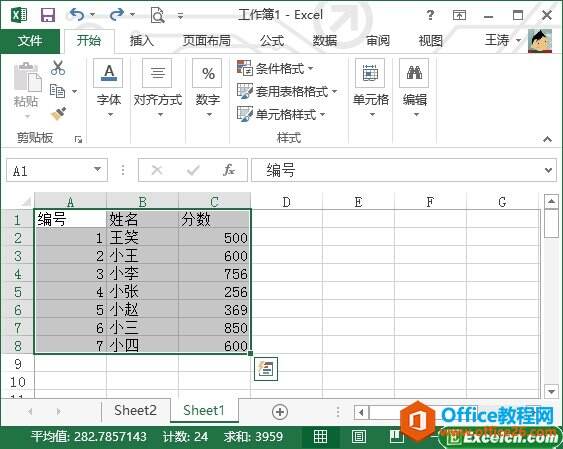The image size is (563, 449).
Task: Expand the copy options arrow
Action: coord(74,91)
